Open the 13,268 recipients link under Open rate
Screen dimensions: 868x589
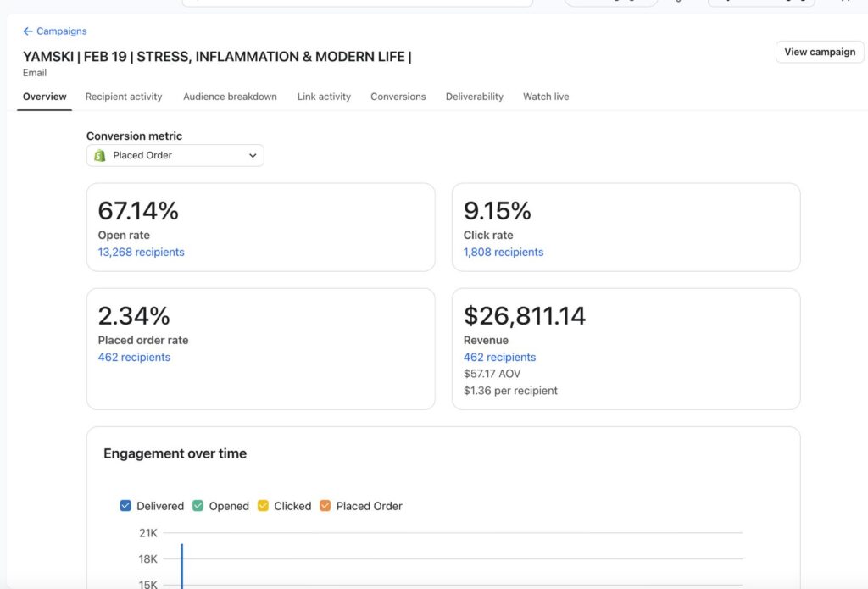point(141,253)
